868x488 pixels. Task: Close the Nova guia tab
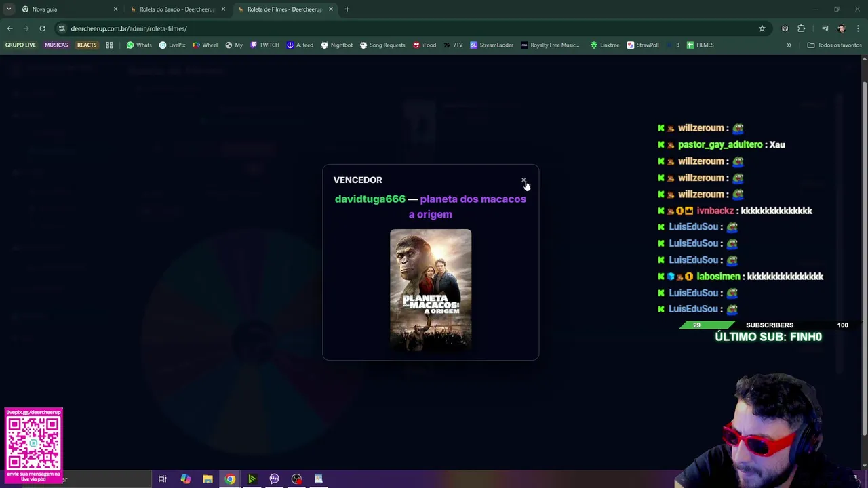point(115,9)
